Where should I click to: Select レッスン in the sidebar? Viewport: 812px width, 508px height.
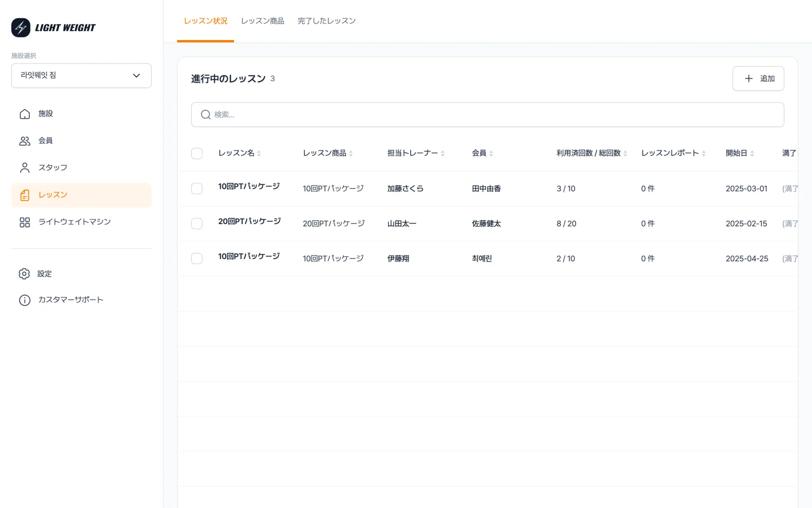tap(81, 195)
